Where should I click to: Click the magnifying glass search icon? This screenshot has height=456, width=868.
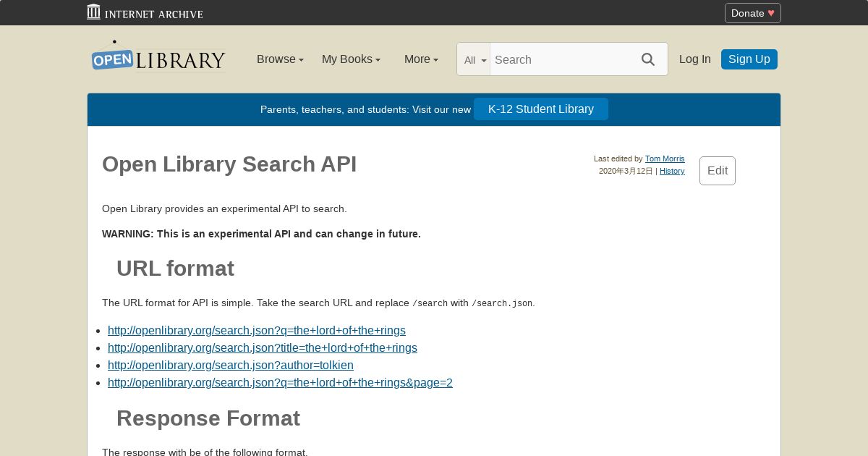648,59
